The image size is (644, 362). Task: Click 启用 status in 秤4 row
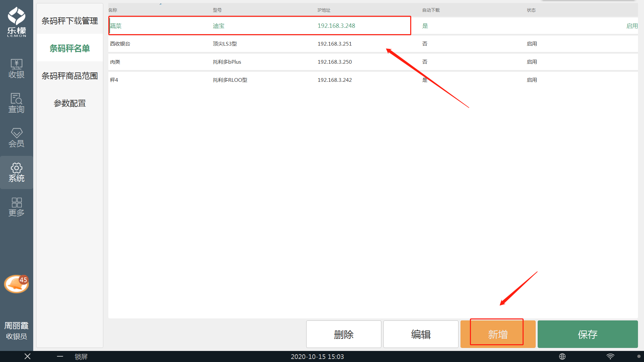pos(532,80)
